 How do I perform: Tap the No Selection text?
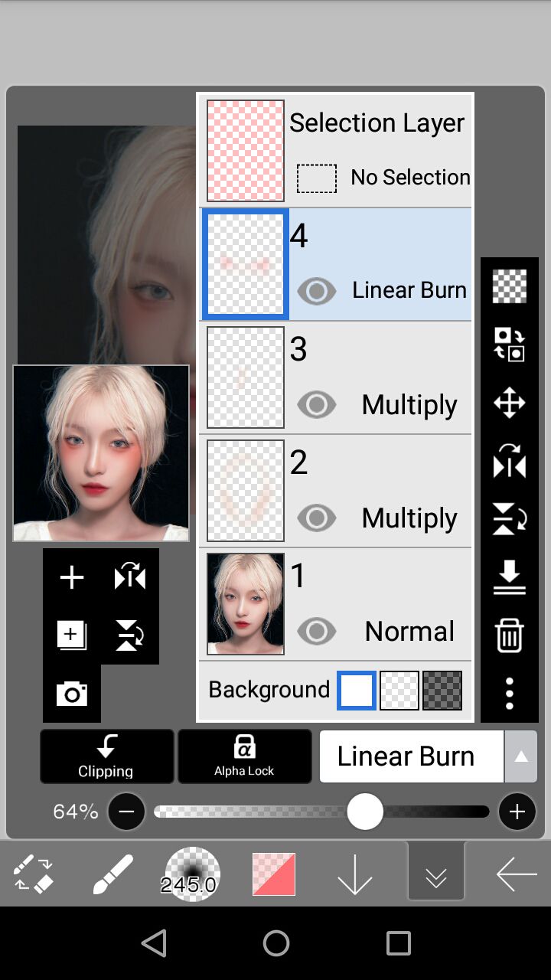(x=410, y=177)
